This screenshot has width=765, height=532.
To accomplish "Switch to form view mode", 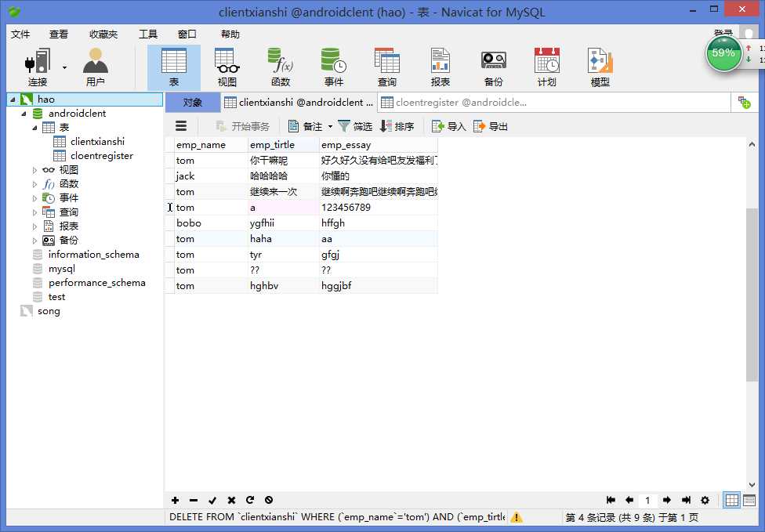I will tap(749, 501).
